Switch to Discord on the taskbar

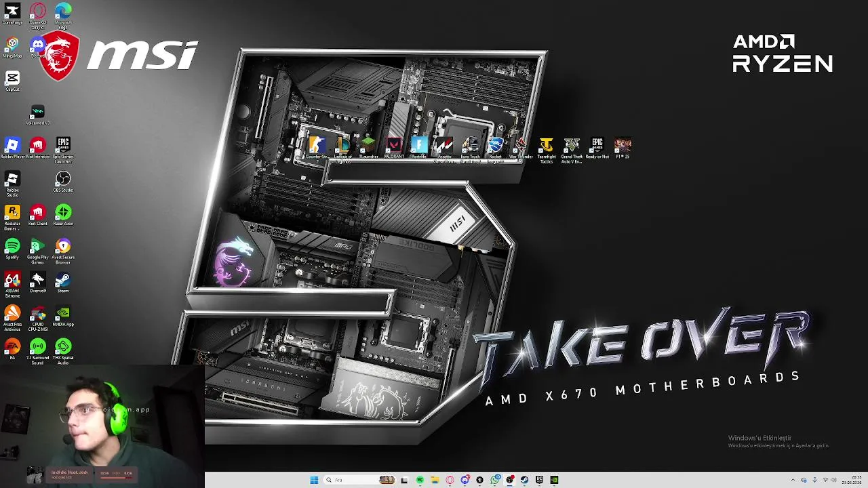point(465,480)
